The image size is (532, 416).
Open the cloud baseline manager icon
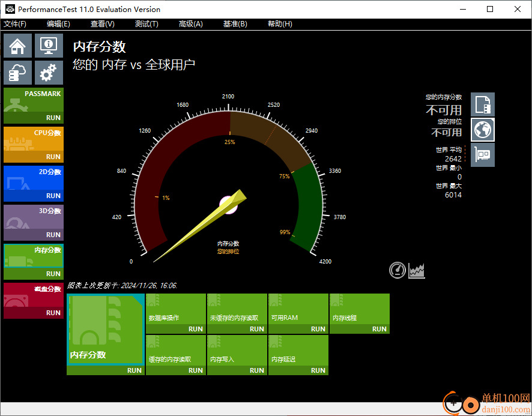(17, 73)
